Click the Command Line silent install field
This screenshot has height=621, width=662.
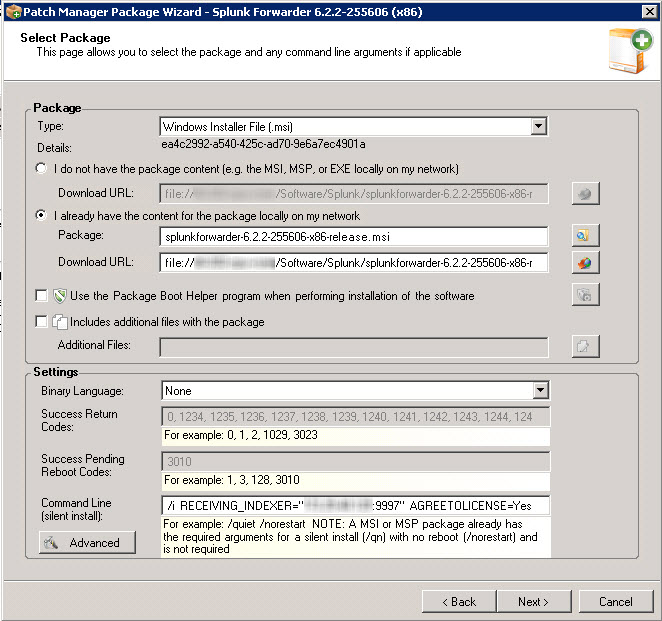[355, 505]
